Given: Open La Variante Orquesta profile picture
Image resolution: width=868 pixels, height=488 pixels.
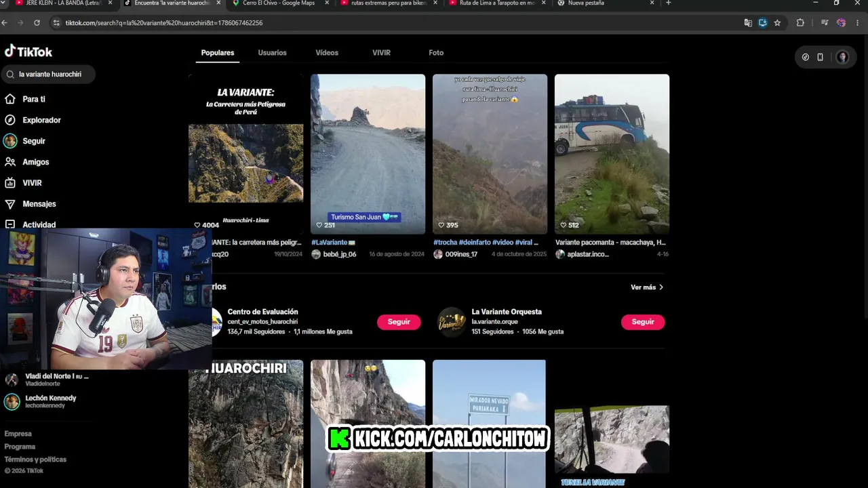Looking at the screenshot, I should [x=452, y=322].
